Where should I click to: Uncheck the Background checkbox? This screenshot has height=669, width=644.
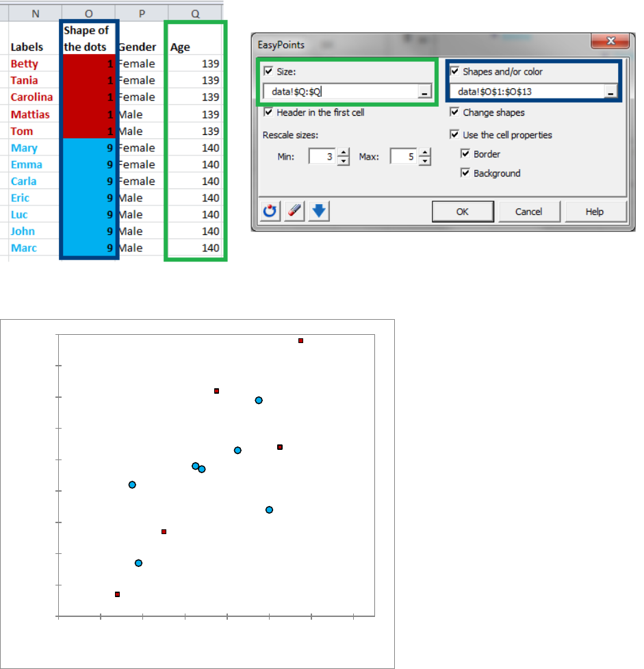(465, 173)
